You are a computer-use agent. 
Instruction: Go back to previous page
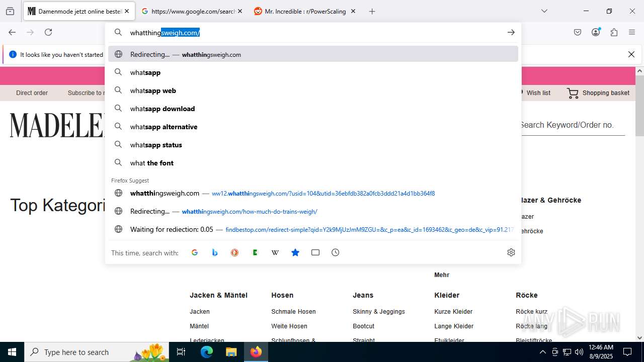pos(12,32)
